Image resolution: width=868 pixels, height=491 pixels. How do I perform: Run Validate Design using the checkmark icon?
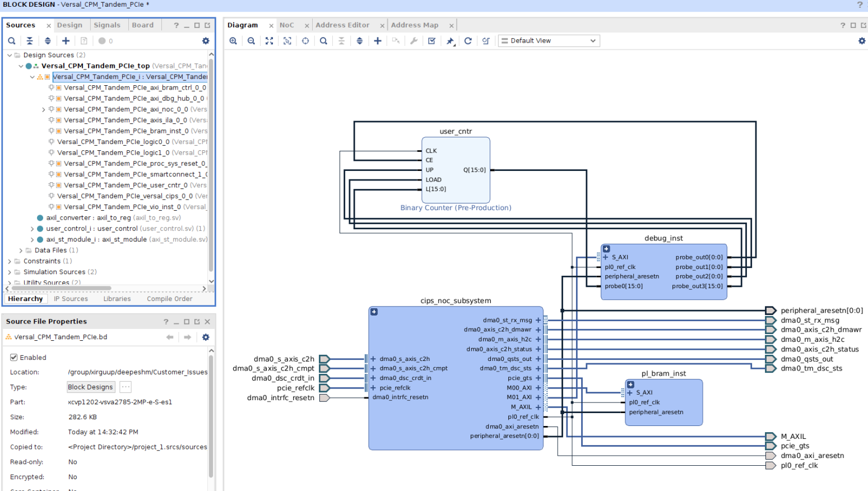pos(431,40)
